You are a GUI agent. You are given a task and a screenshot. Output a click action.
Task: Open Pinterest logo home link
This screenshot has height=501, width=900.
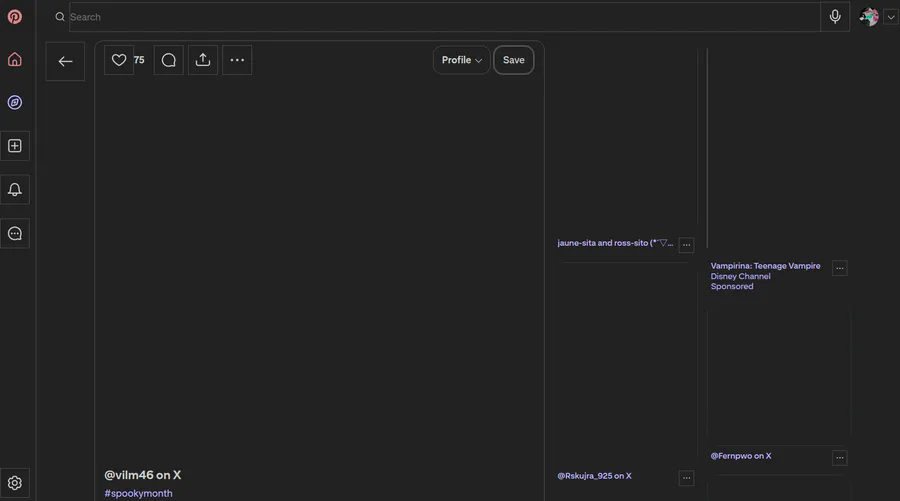pos(15,17)
